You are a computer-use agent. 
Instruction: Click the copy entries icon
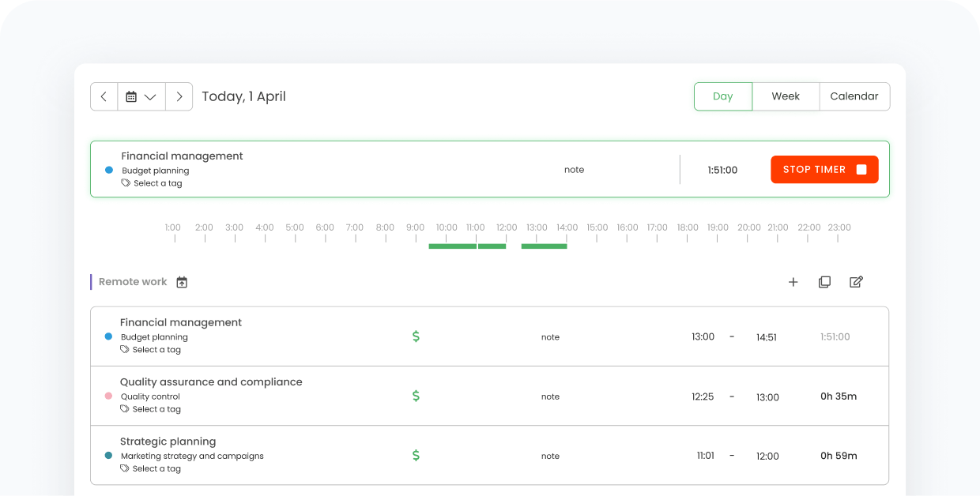(824, 282)
